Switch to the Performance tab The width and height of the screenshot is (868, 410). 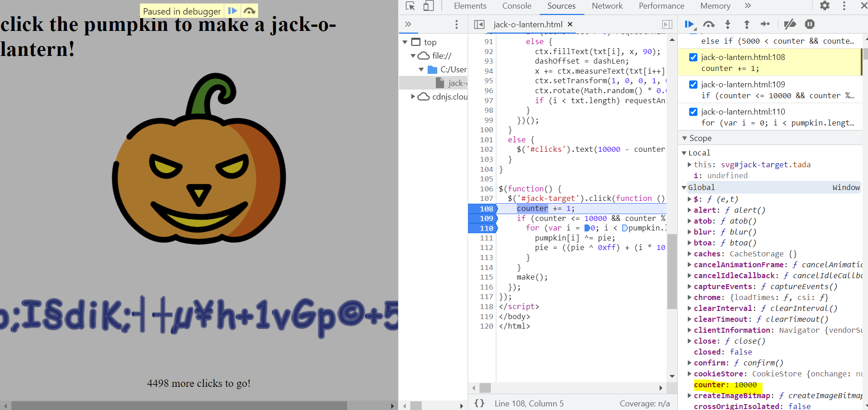pos(661,6)
